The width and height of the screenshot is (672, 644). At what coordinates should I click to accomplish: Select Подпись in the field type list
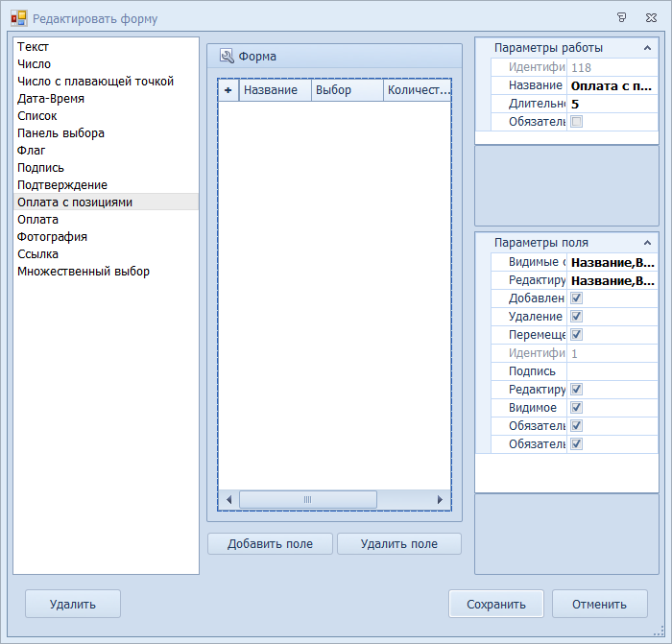[106, 168]
